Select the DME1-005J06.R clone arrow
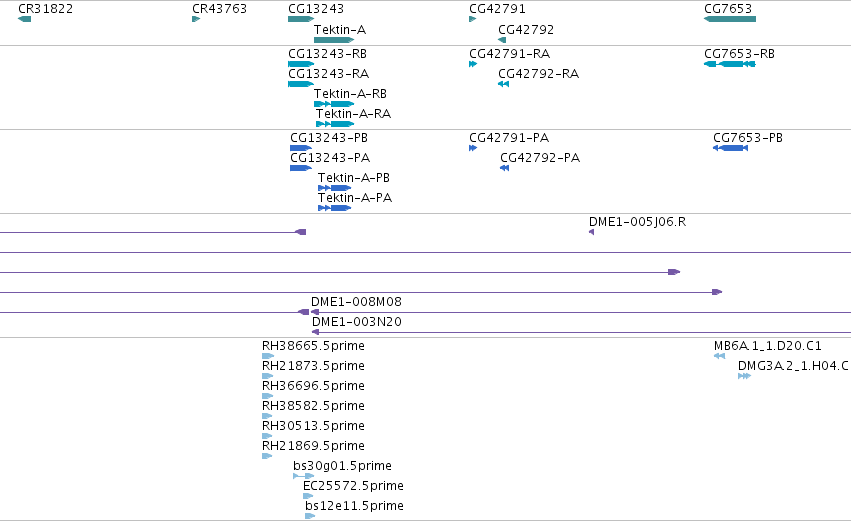 click(x=592, y=232)
